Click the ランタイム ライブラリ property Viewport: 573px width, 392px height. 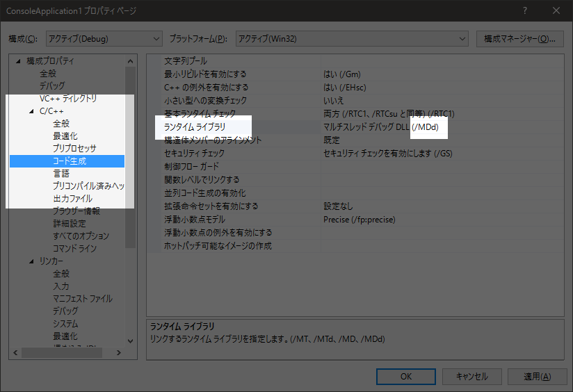(x=195, y=126)
